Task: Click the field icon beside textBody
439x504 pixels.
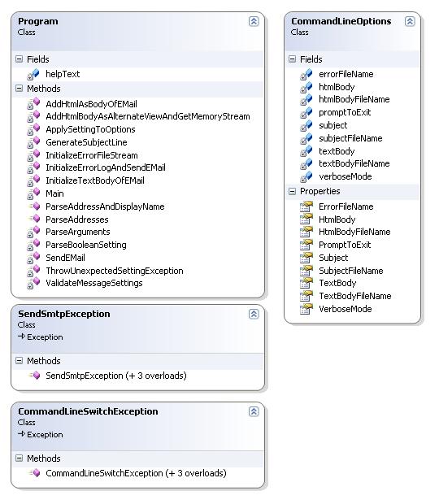Action: pos(306,151)
